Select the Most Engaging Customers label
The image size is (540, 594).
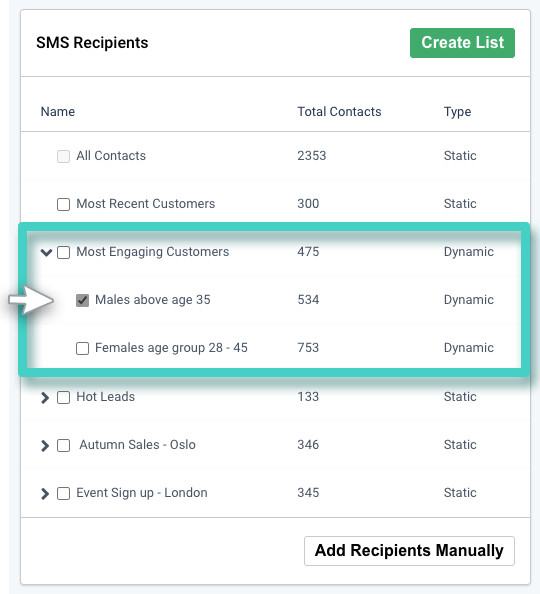coord(153,252)
